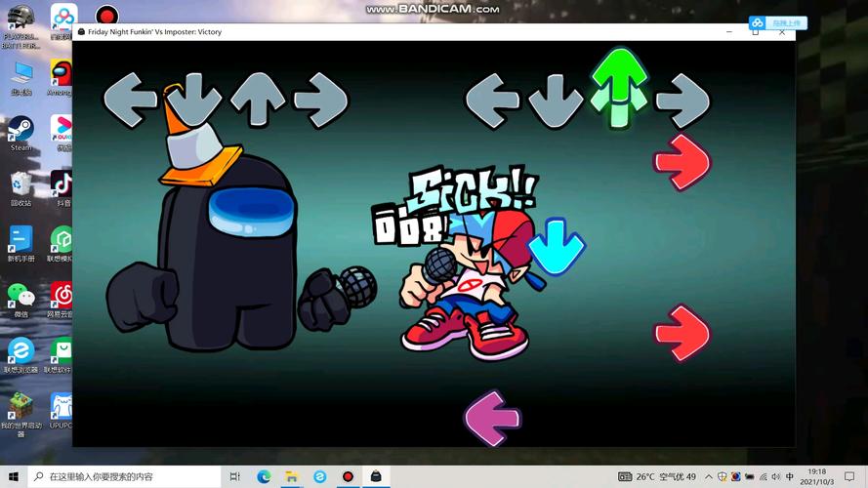Click the red record icon on desktop top
This screenshot has width=868, height=488.
[106, 15]
